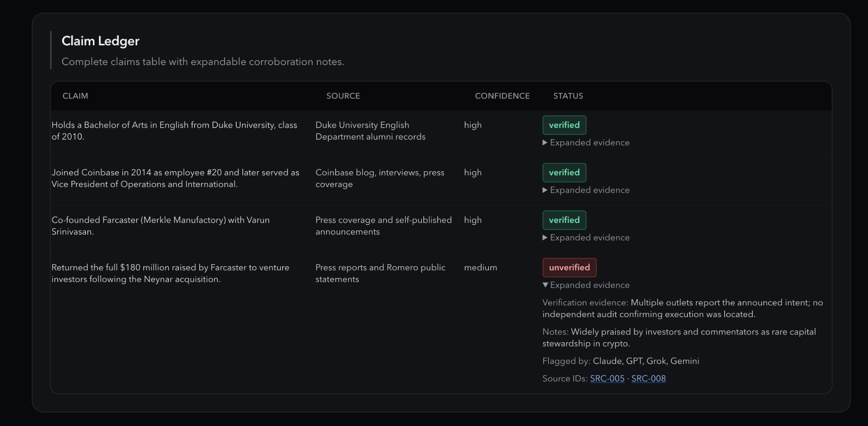Click the verified badge on Duke University row
The height and width of the screenshot is (426, 868).
pos(564,125)
